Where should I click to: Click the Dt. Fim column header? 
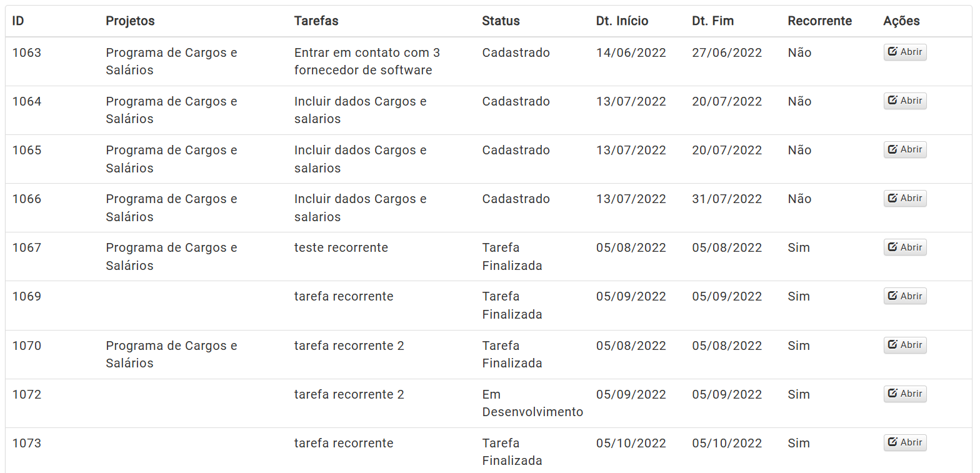[x=712, y=21]
